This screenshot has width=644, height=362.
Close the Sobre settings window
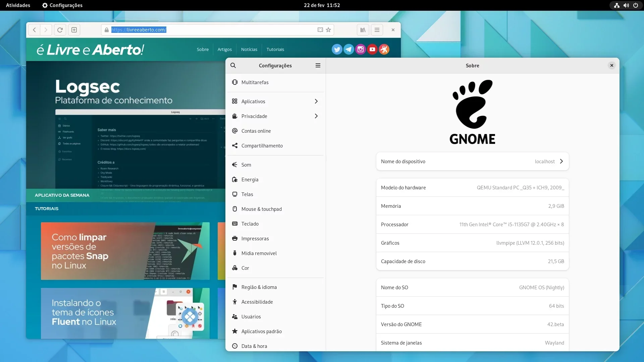coord(611,65)
